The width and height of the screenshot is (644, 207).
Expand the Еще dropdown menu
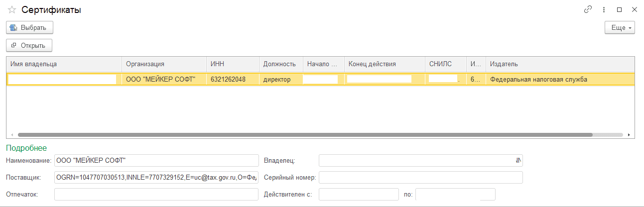click(x=620, y=27)
